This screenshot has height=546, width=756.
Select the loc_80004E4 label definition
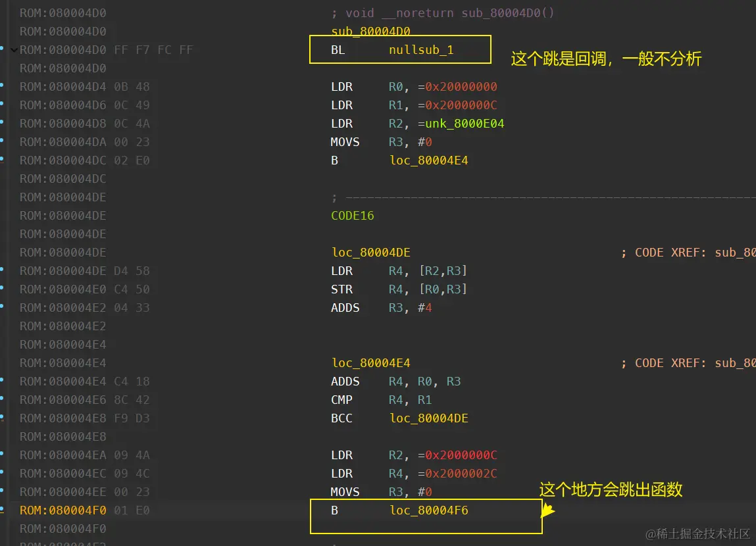tap(371, 363)
